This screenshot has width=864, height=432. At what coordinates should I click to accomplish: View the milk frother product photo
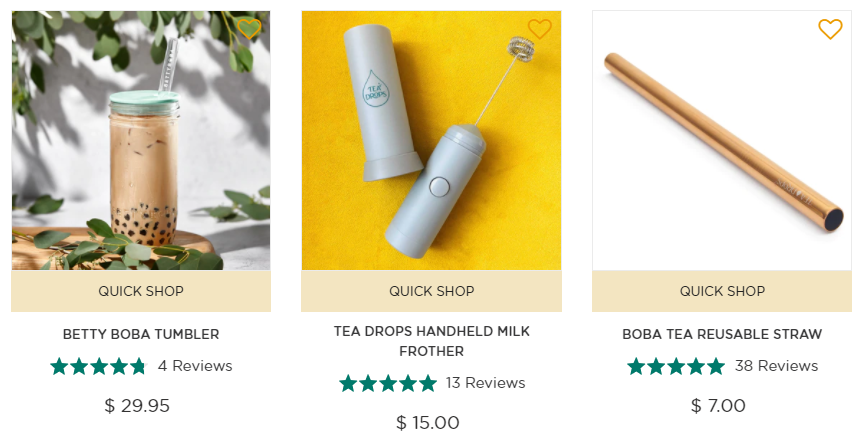[x=431, y=141]
